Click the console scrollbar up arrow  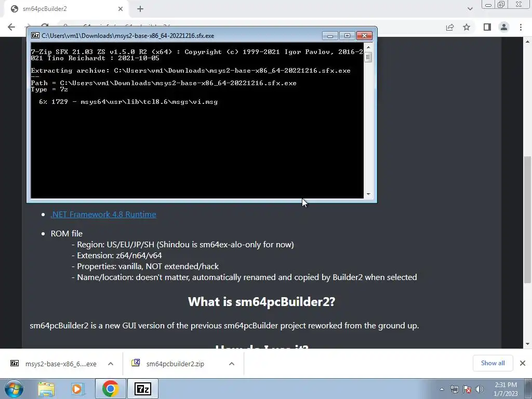pyautogui.click(x=368, y=47)
